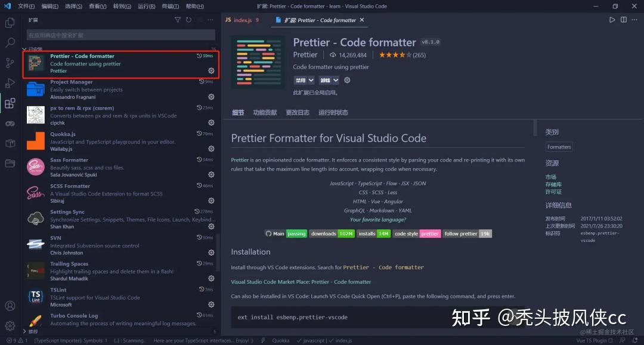Viewport: 644px width, 345px height.
Task: Close the Prettier extension tab
Action: tap(362, 20)
